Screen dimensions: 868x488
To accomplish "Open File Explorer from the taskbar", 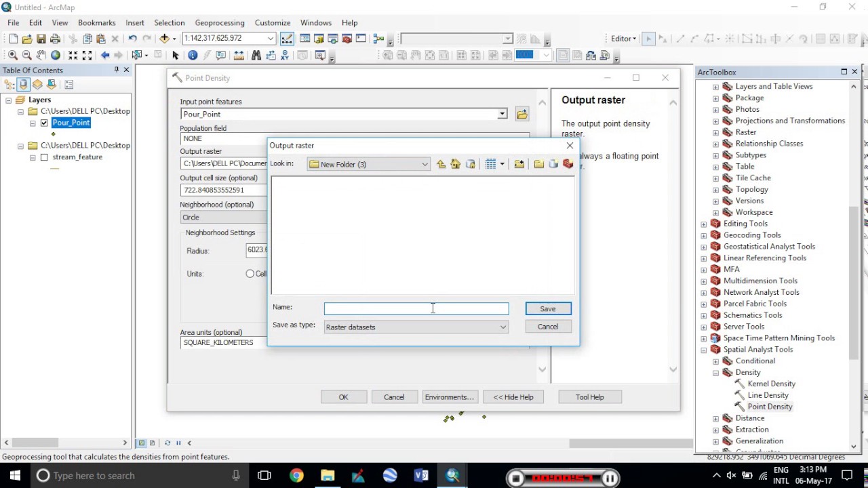I will coord(328,476).
